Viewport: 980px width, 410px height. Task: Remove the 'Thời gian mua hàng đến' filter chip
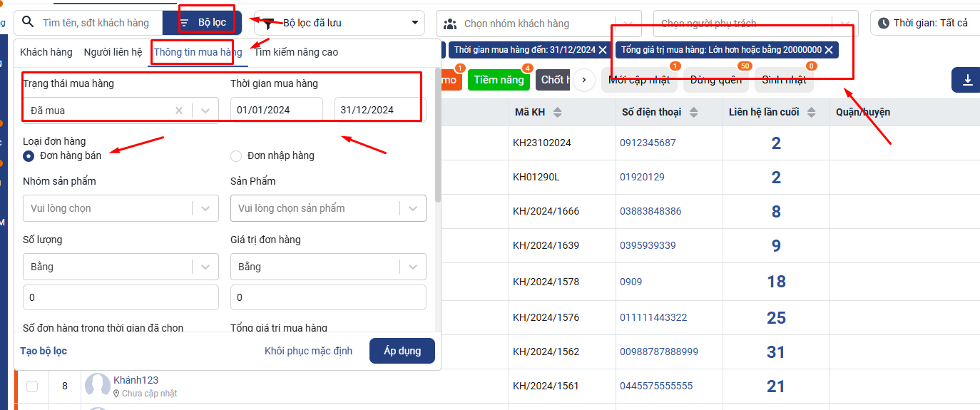coord(603,50)
